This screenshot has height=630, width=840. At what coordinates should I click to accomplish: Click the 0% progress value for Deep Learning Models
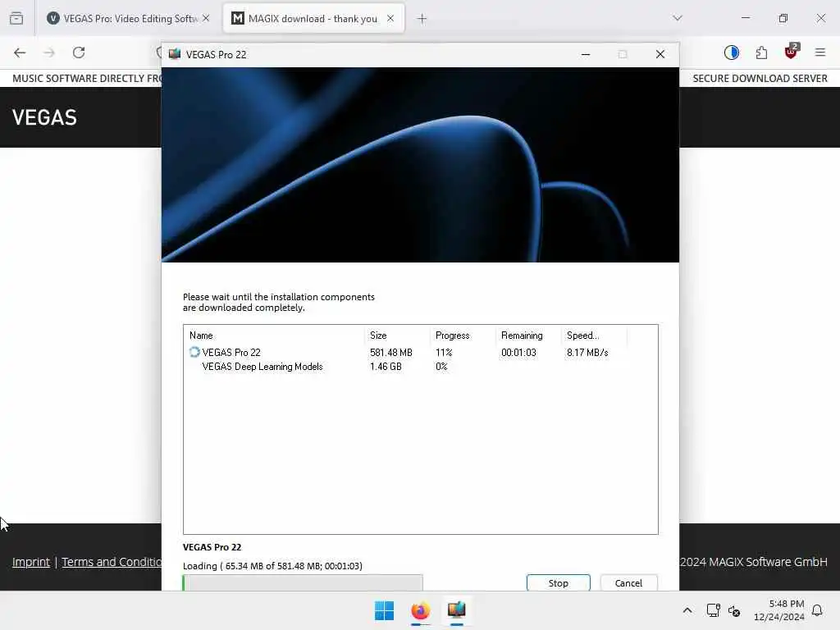coord(441,367)
